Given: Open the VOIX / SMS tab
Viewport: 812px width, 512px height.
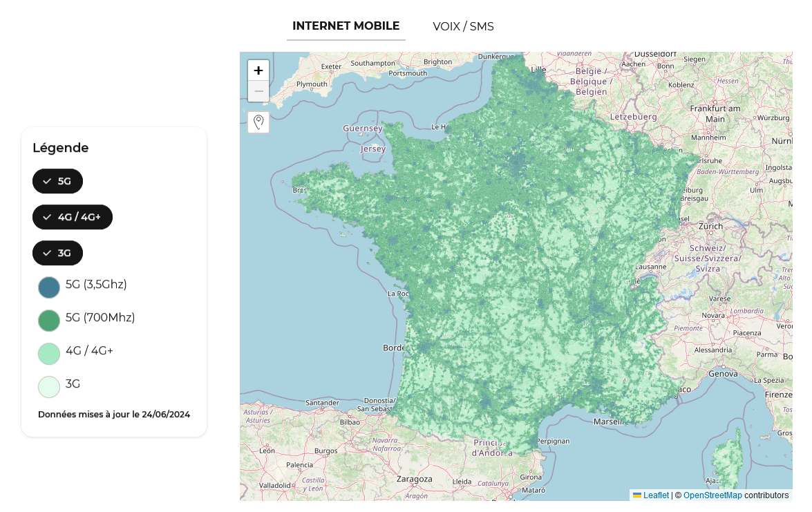Looking at the screenshot, I should coord(463,26).
